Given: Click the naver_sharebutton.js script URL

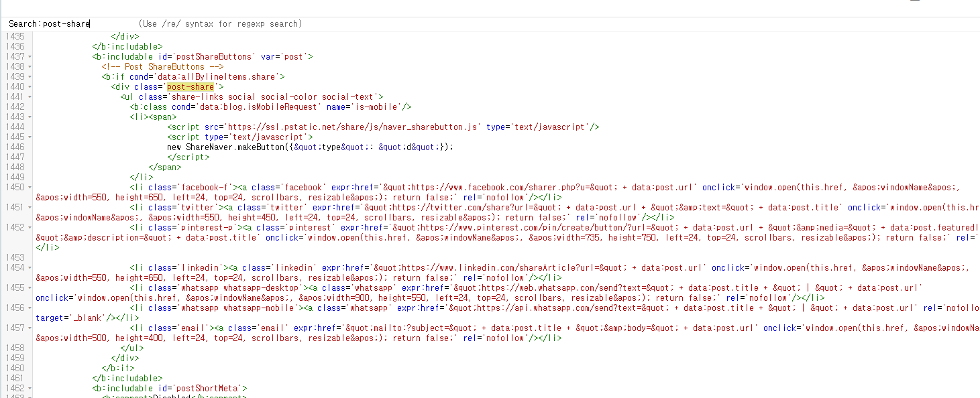Looking at the screenshot, I should (354, 127).
